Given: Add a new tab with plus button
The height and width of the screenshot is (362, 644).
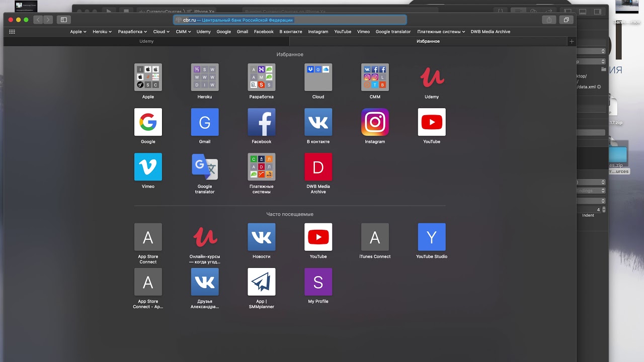Looking at the screenshot, I should [572, 41].
